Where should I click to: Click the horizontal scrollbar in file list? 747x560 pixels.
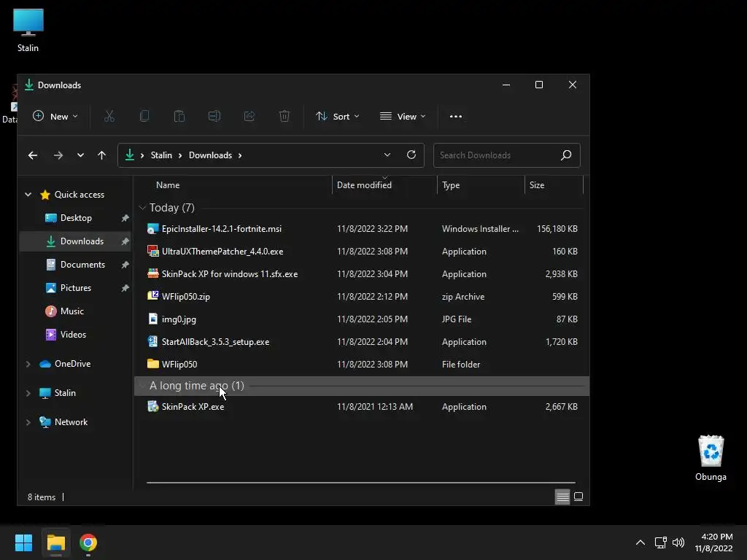pos(361,483)
